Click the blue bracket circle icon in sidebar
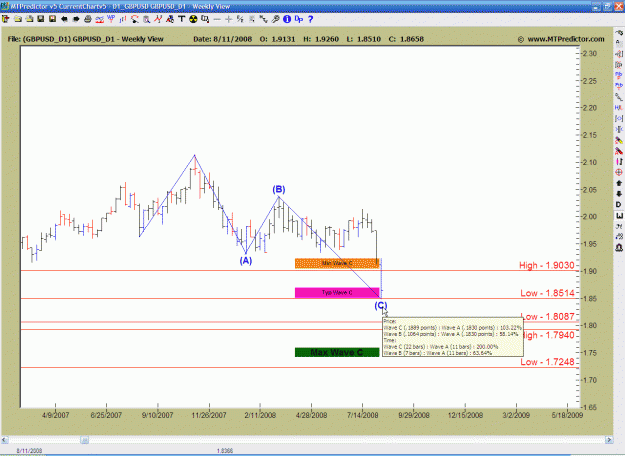625x456 pixels. click(619, 118)
